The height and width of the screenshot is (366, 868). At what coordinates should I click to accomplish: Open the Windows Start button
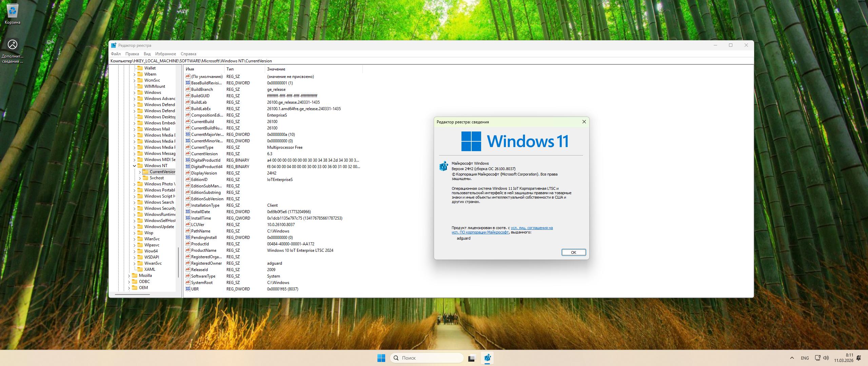[381, 358]
